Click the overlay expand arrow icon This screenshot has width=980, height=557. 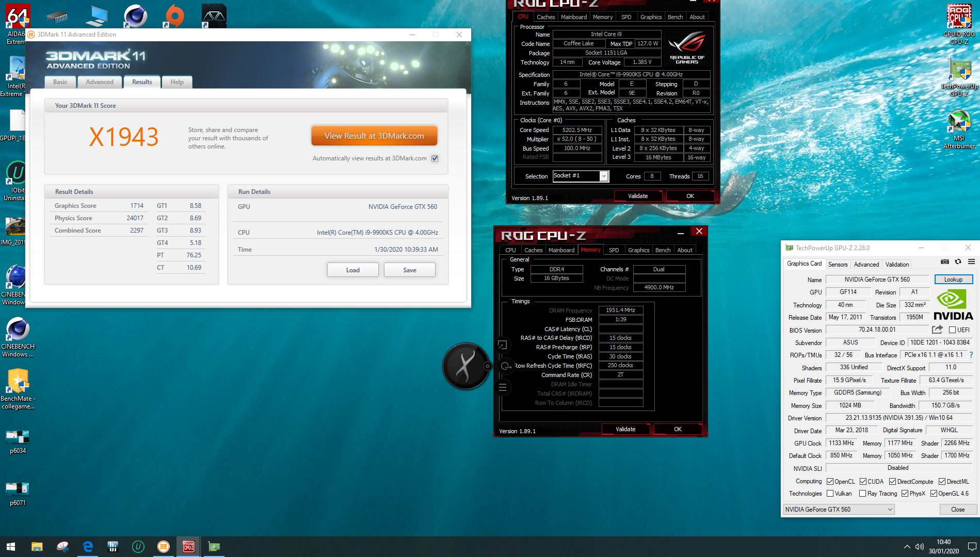coord(503,345)
